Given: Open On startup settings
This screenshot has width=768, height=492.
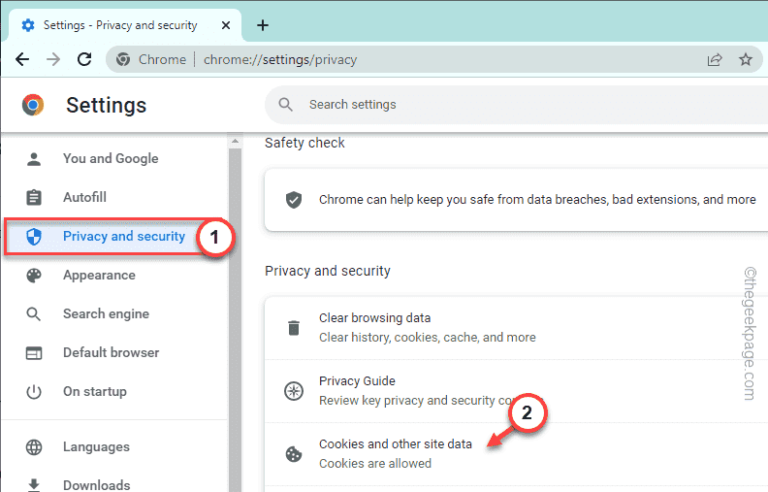Looking at the screenshot, I should (94, 391).
